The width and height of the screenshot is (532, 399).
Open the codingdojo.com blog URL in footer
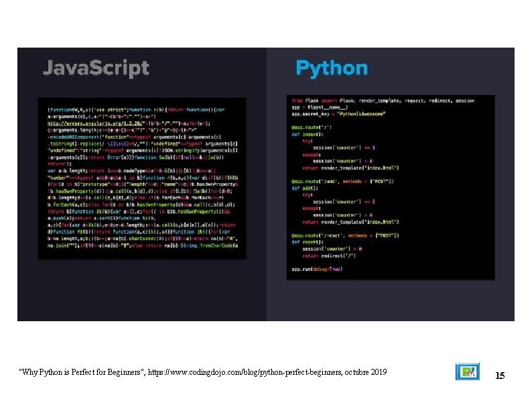[245, 372]
